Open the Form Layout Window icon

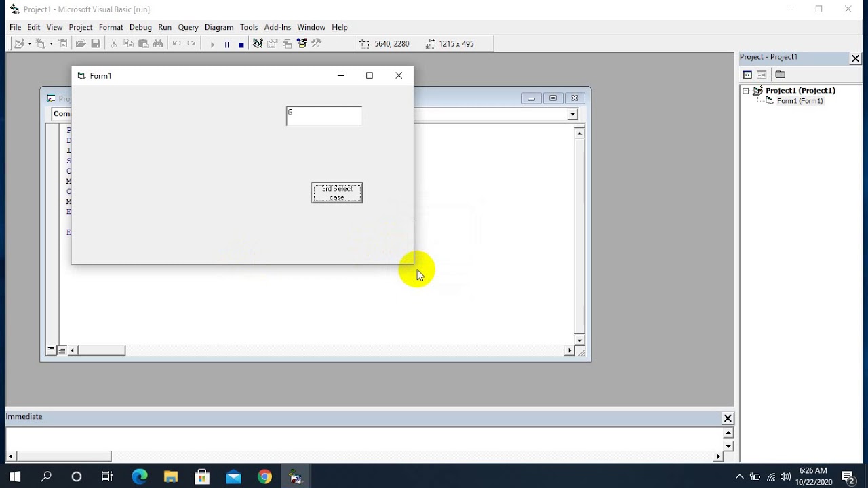[x=288, y=43]
